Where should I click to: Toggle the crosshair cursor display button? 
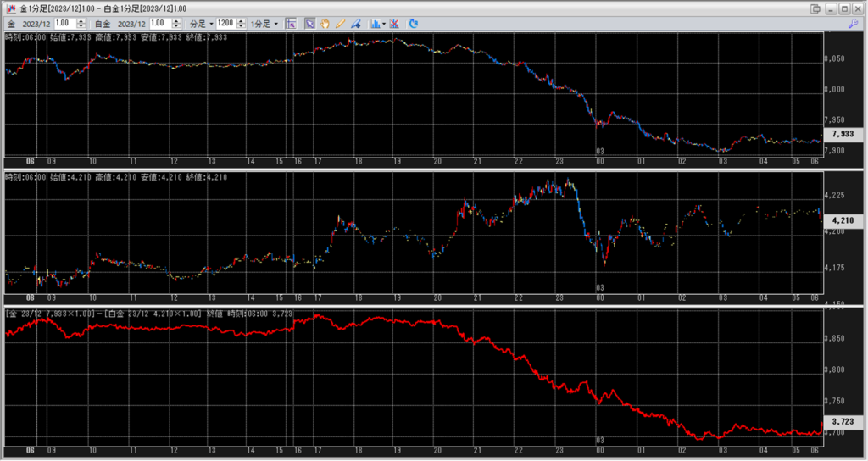(x=291, y=24)
